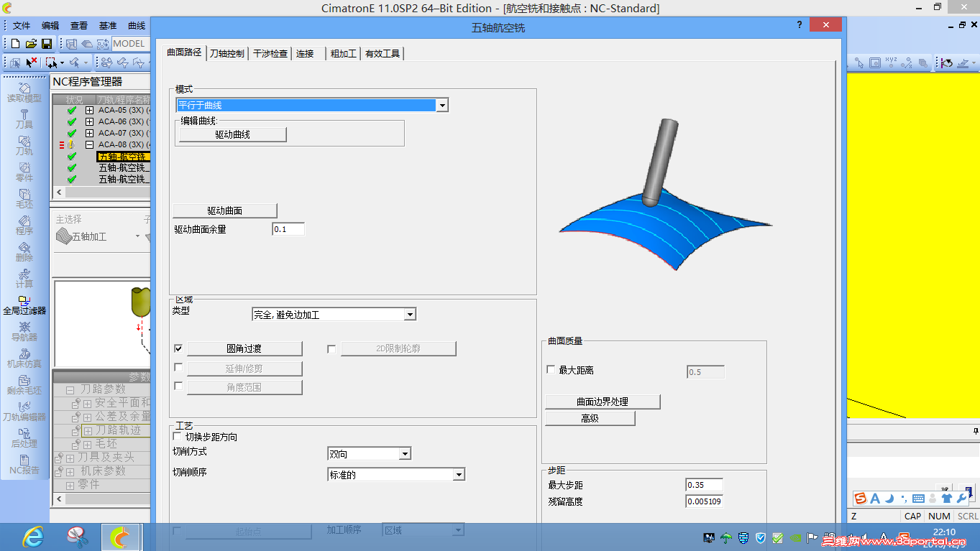980x551 pixels.
Task: Switch to the 干涉检查 tab
Action: tap(270, 53)
